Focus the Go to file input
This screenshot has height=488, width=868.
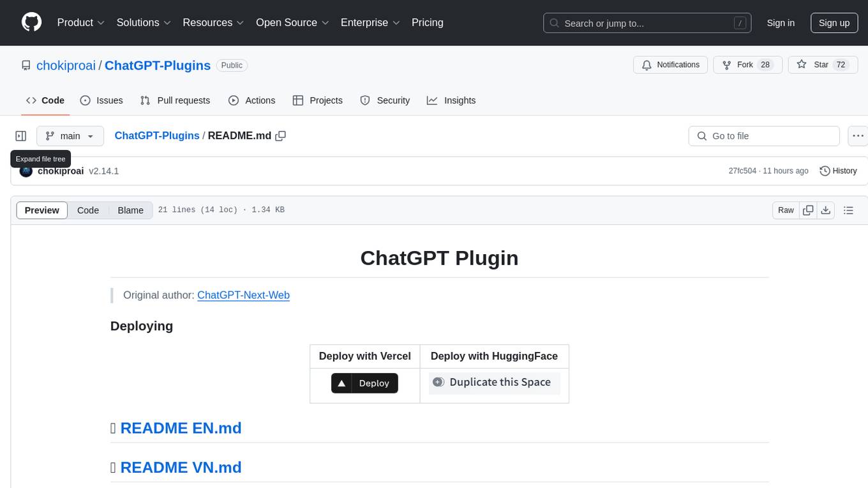pos(764,136)
